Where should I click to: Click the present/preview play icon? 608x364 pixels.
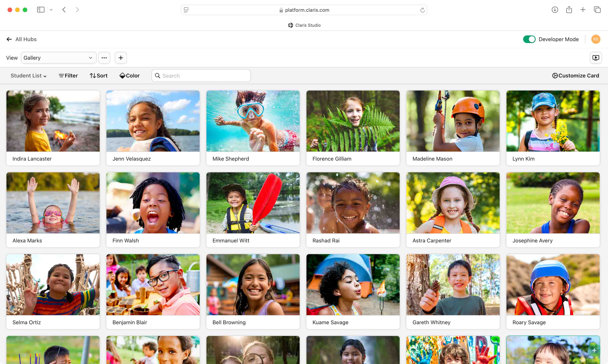point(595,58)
